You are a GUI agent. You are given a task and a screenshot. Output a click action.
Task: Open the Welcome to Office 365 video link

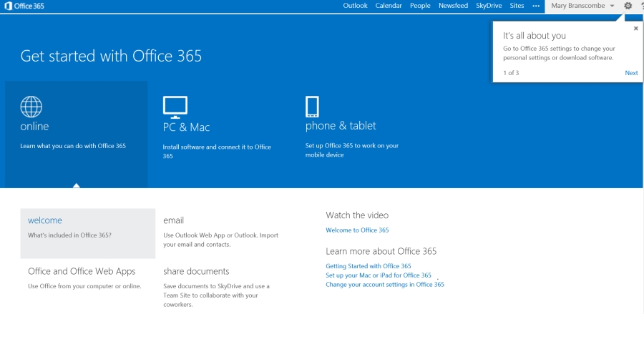coord(357,230)
